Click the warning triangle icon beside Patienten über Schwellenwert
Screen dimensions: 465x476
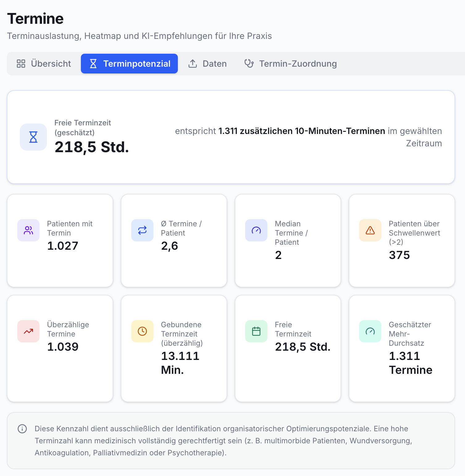(370, 230)
